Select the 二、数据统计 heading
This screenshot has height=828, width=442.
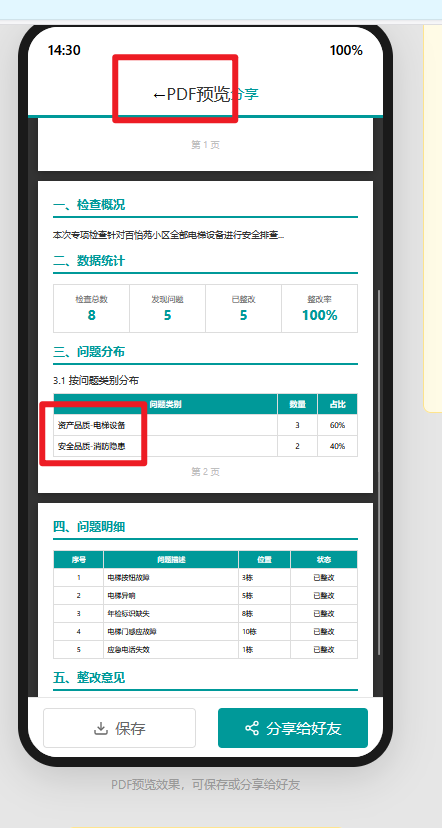point(89,261)
